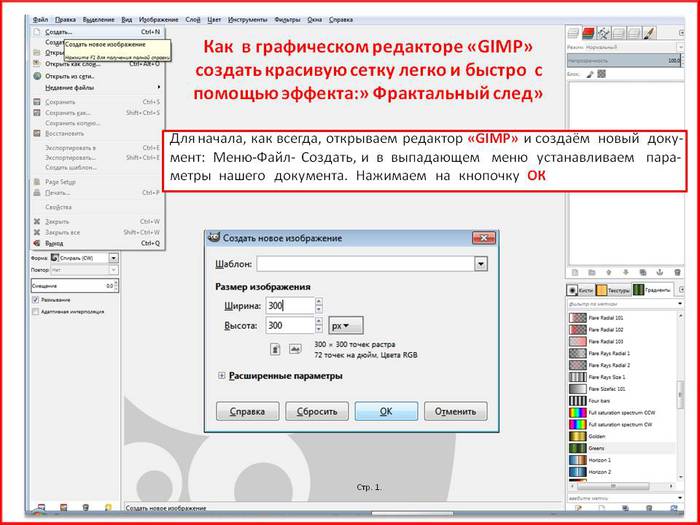Screen dimensions: 700x525
Task: Click the landscape orientation icon in dialog
Action: coord(295,349)
